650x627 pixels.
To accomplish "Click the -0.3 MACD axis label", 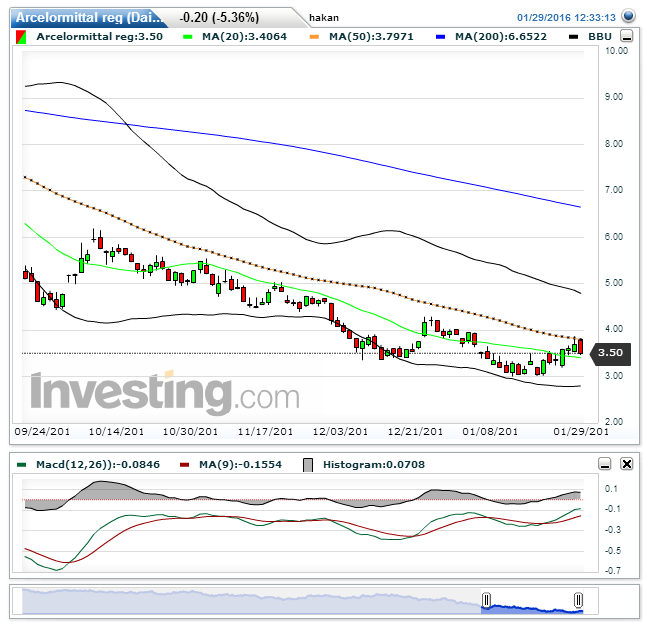I will click(613, 529).
